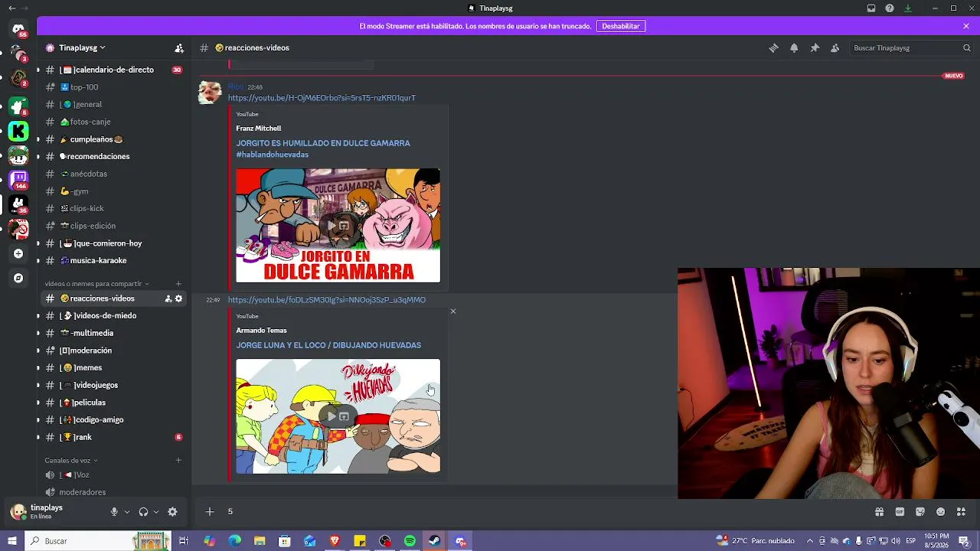
Task: Open the gift icon in message bar
Action: tap(879, 512)
